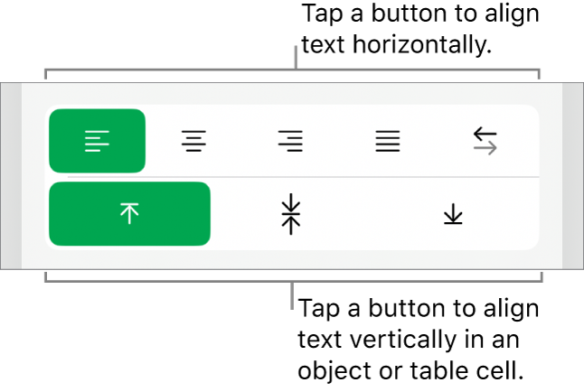This screenshot has height=392, width=584.
Task: Switch the text direction with arrows icon
Action: (485, 141)
